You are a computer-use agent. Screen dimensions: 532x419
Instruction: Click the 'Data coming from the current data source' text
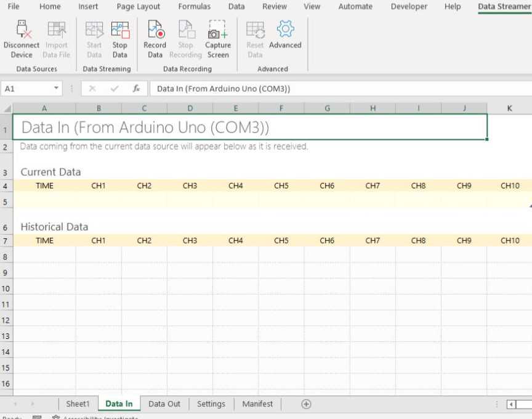click(164, 147)
